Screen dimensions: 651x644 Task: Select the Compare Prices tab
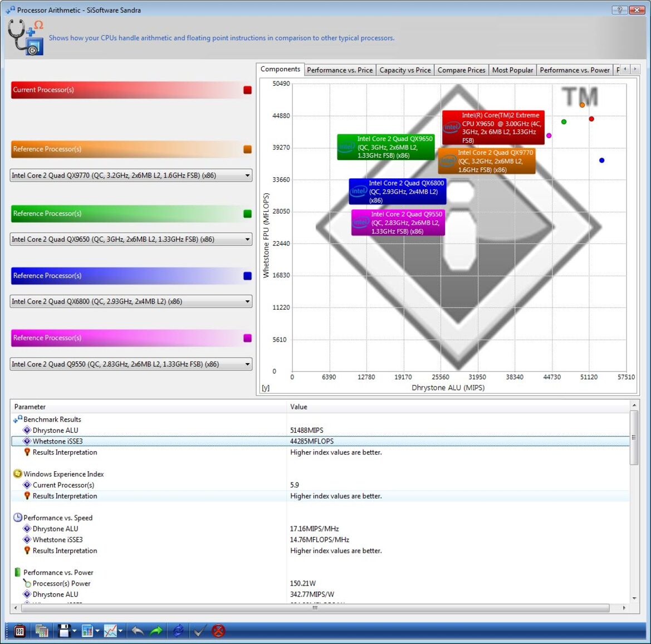[461, 70]
